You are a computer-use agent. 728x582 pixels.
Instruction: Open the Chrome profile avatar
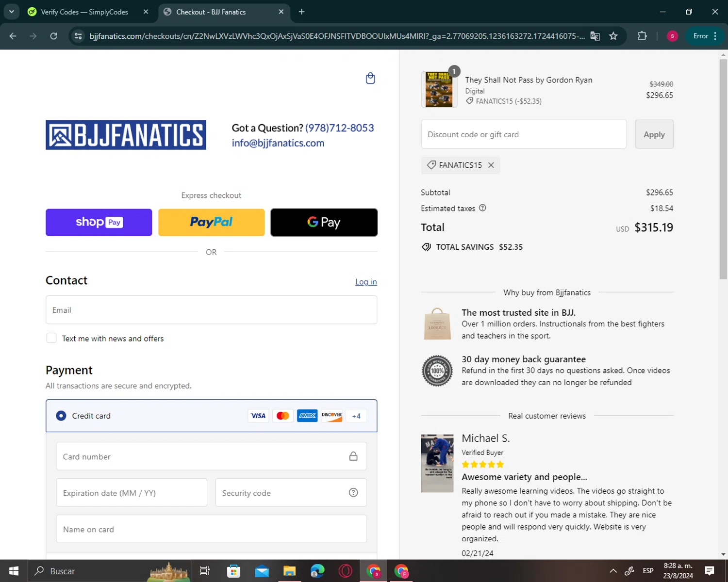pos(672,36)
